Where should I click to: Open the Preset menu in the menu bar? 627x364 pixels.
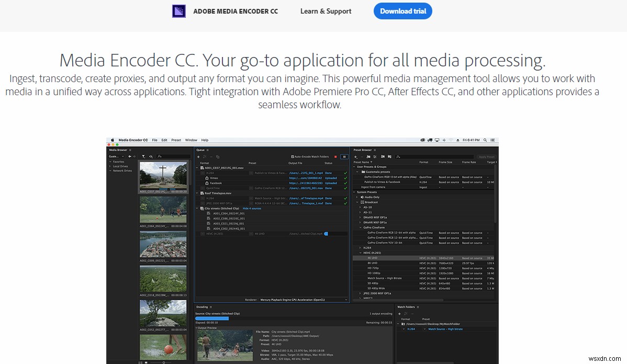176,140
